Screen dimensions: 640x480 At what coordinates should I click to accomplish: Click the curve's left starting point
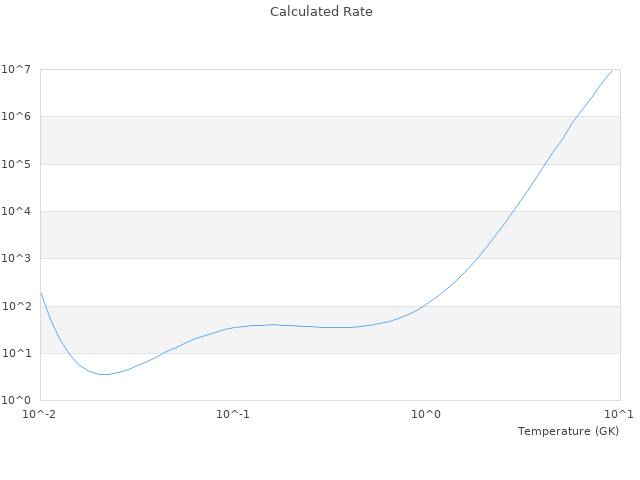(41, 292)
